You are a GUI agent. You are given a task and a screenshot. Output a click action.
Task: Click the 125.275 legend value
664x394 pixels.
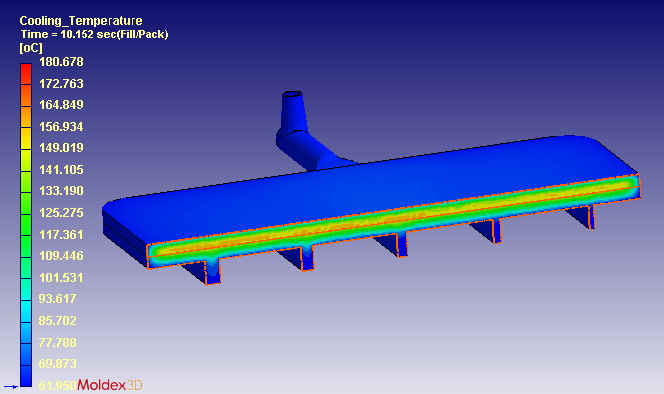pyautogui.click(x=61, y=213)
